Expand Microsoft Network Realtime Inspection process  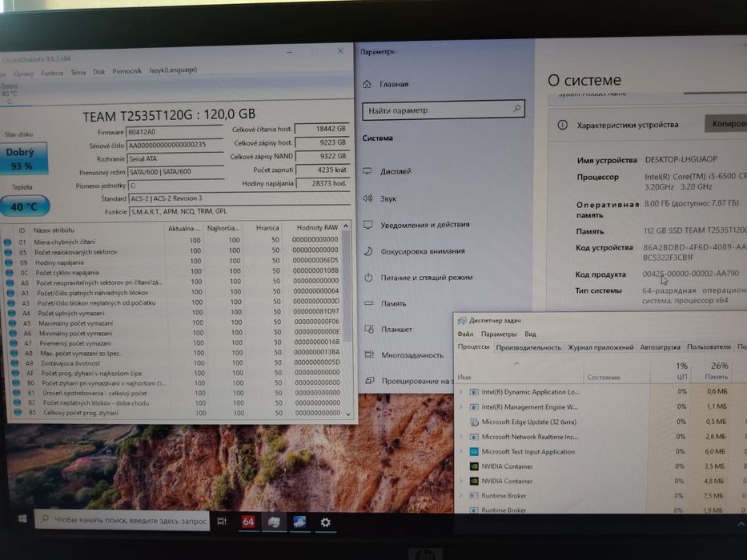point(460,436)
